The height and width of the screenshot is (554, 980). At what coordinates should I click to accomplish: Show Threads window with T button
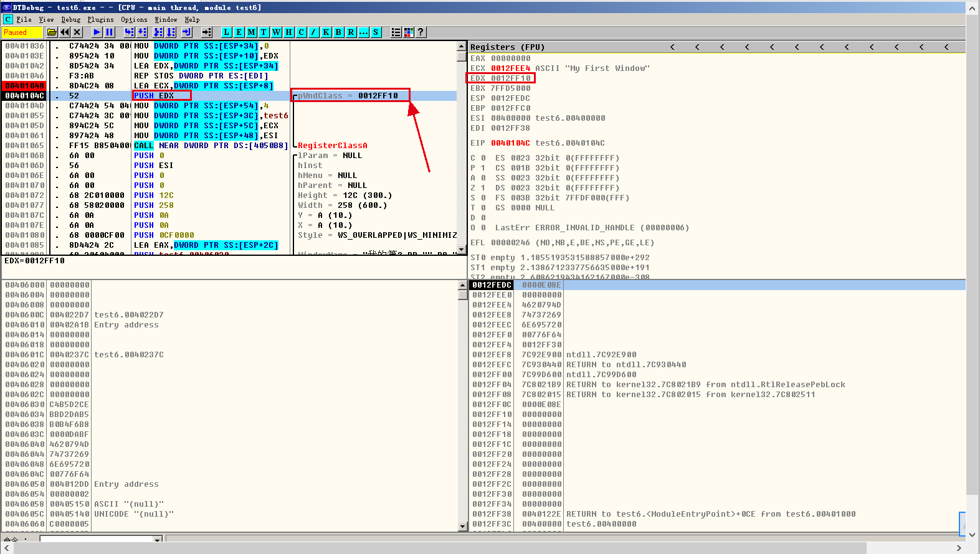pyautogui.click(x=264, y=32)
